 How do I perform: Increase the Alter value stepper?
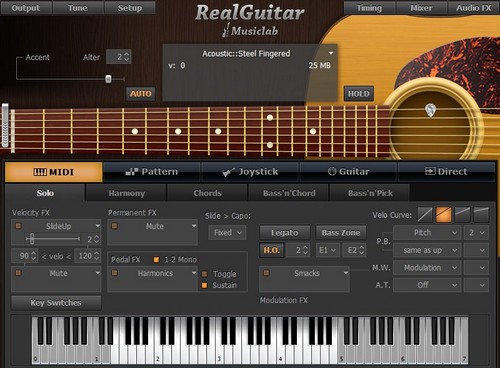click(127, 54)
